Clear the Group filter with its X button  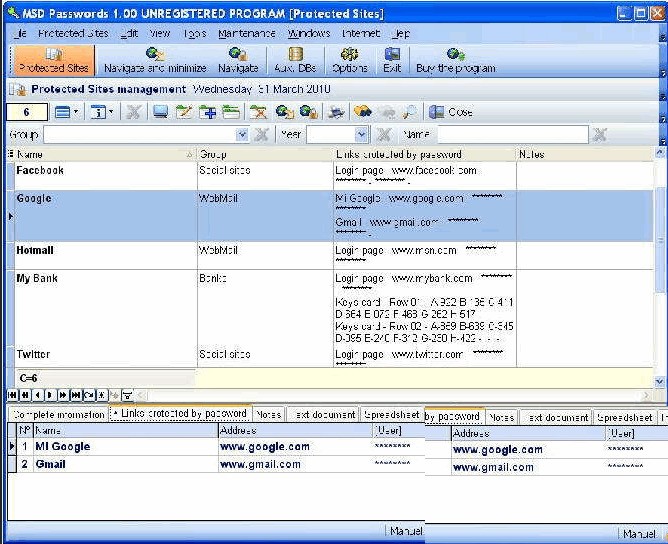coord(261,135)
